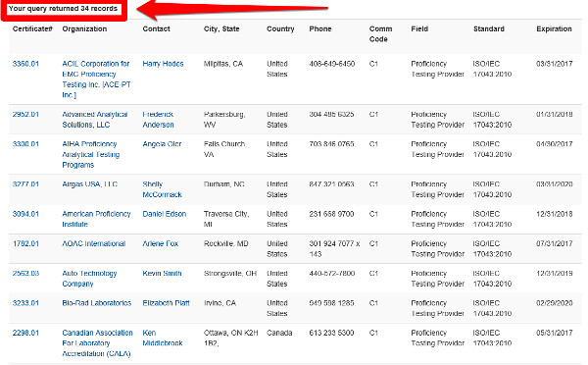The width and height of the screenshot is (588, 365).
Task: Click contact Harry Hodes
Action: (163, 64)
